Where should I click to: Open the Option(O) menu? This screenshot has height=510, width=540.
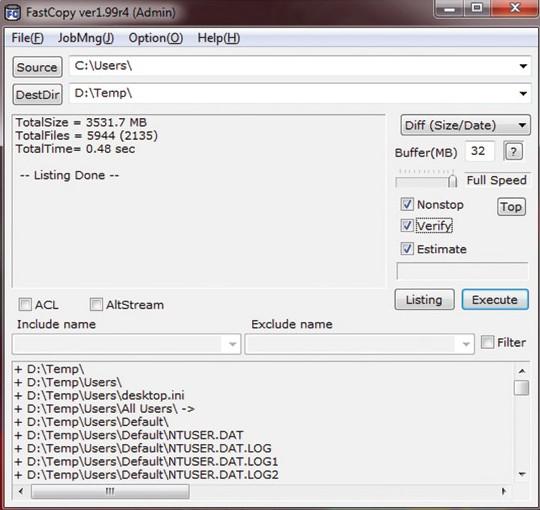156,38
